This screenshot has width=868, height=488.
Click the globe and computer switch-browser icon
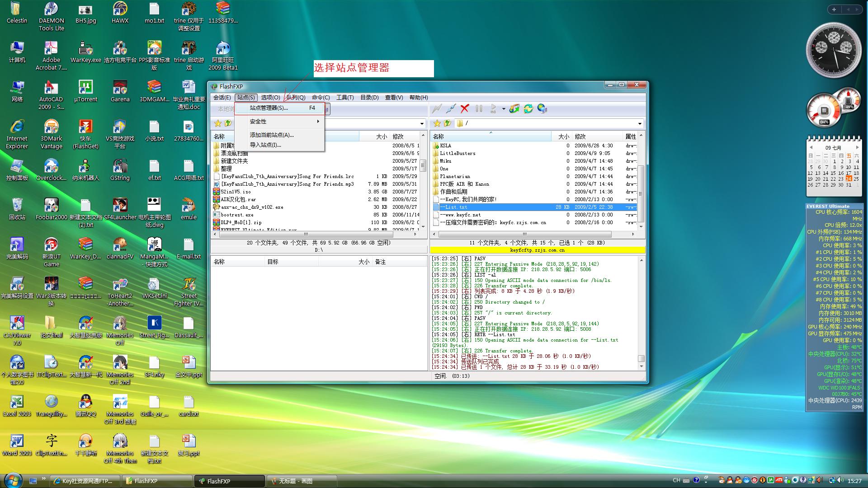point(542,109)
